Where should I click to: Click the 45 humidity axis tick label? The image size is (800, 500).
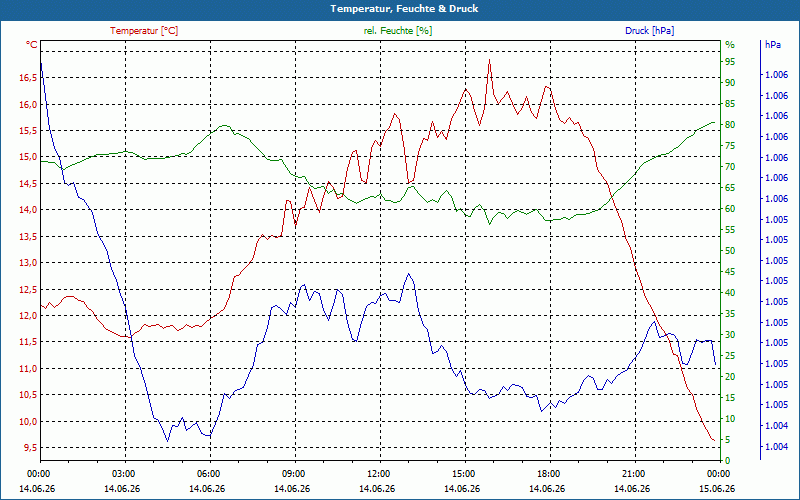730,272
